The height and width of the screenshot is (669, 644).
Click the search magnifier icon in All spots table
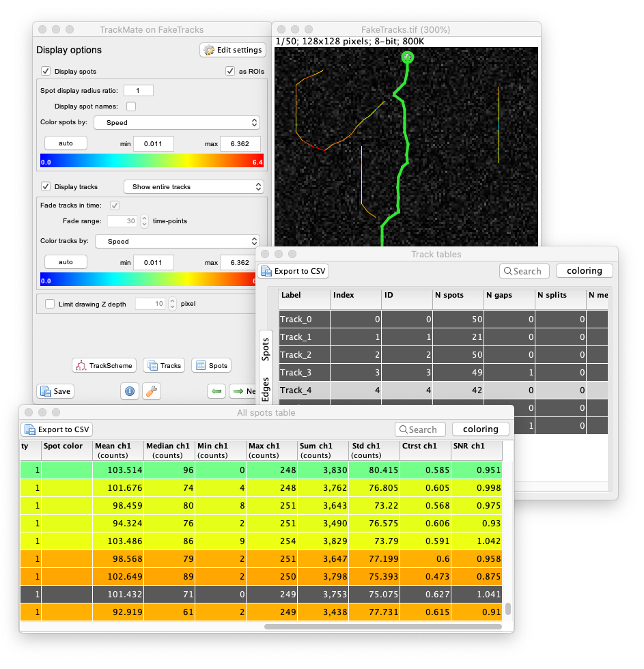coord(404,429)
